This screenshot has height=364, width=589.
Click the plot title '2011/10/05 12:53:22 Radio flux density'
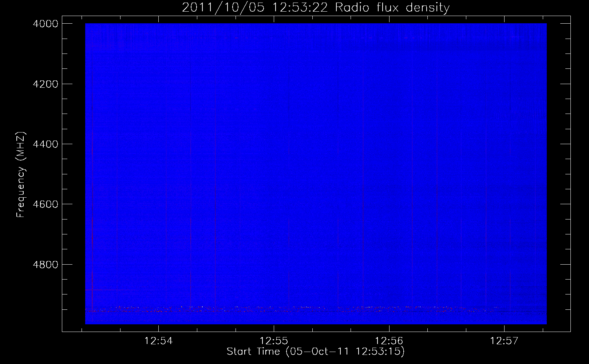pos(316,8)
